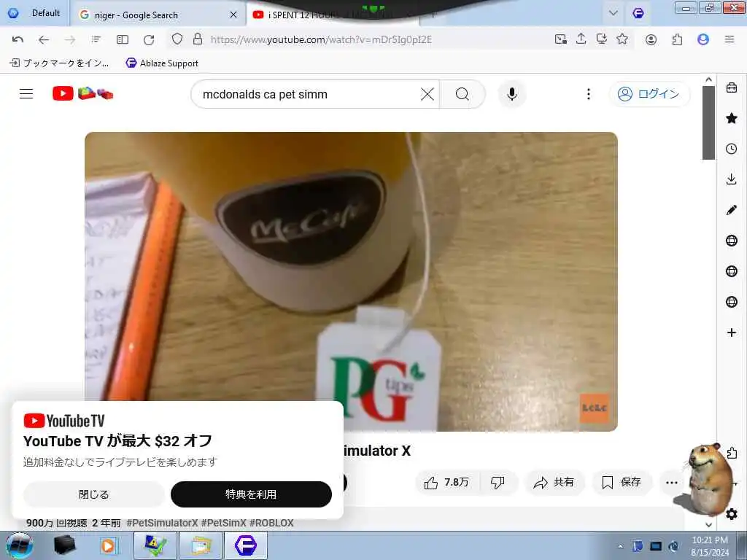
Task: Bookmark this page with the star
Action: (622, 39)
